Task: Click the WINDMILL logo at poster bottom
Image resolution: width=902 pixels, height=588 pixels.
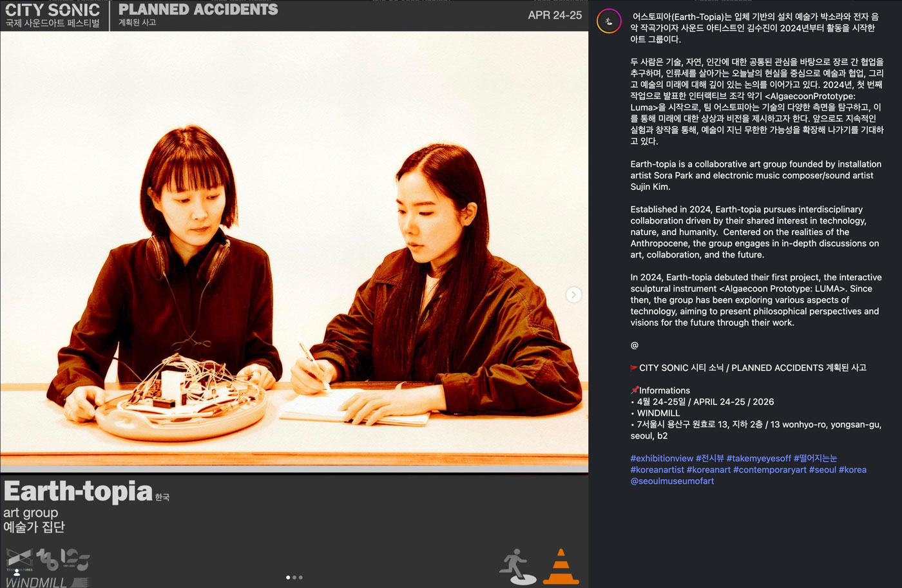Action: [x=46, y=582]
